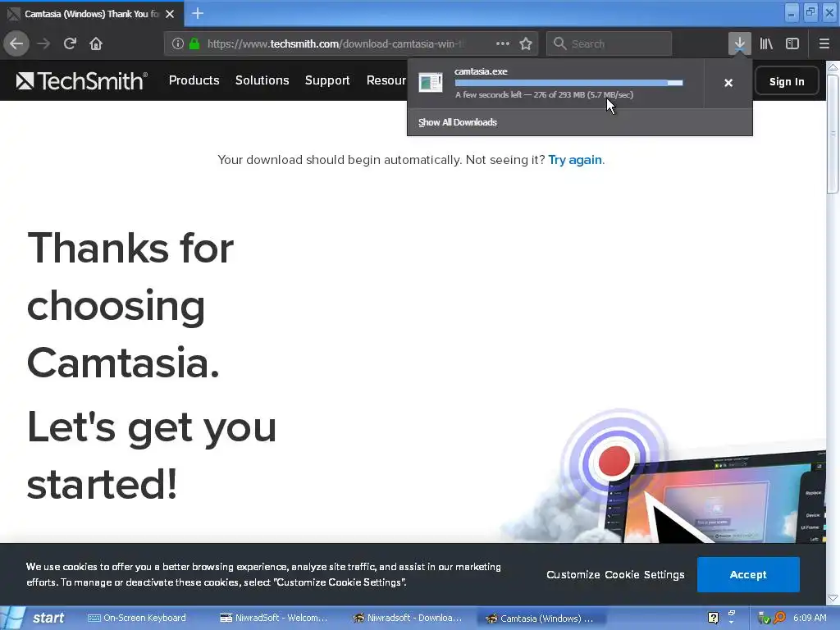This screenshot has height=630, width=840.
Task: Click the Forward arrow button
Action: tap(43, 43)
